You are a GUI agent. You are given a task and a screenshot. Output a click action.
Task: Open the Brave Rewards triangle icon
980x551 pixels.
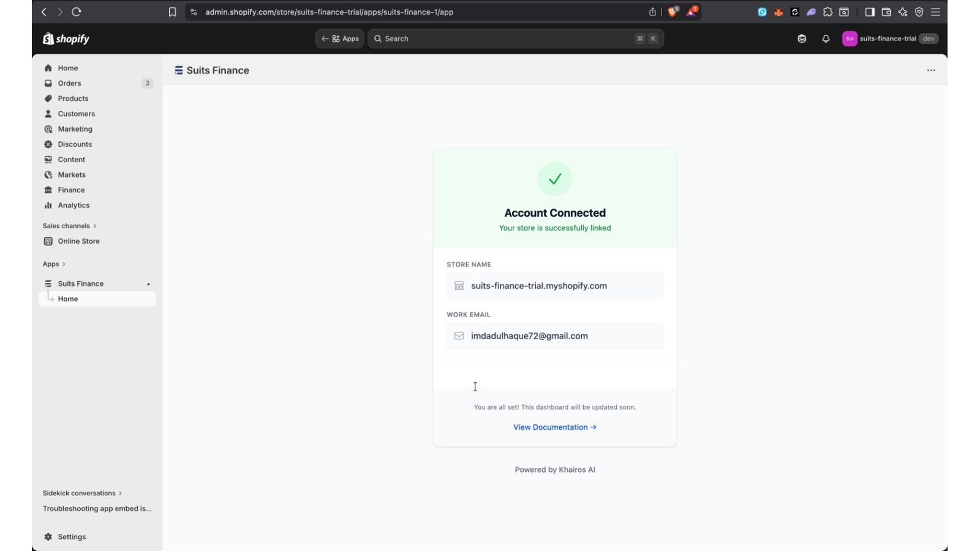[692, 11]
